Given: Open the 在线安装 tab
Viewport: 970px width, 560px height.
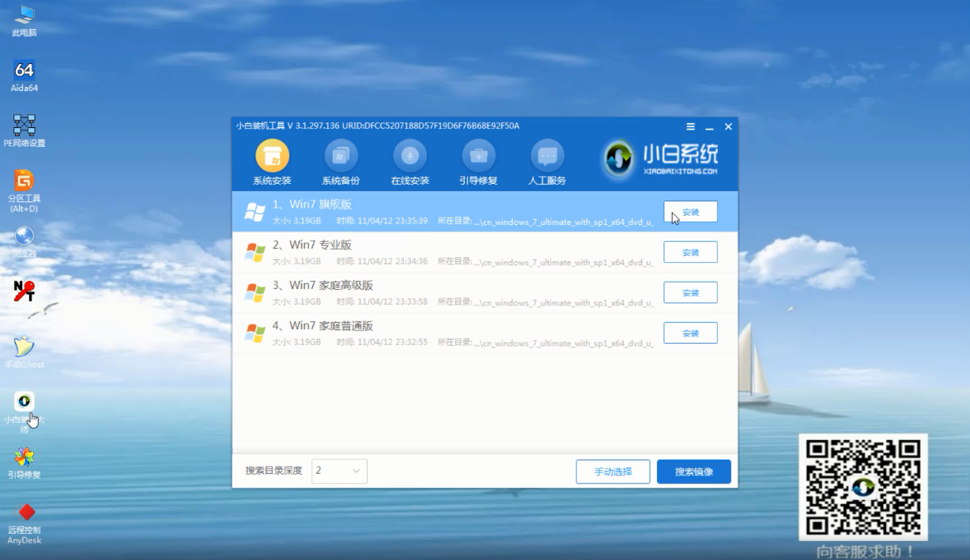Looking at the screenshot, I should [410, 163].
